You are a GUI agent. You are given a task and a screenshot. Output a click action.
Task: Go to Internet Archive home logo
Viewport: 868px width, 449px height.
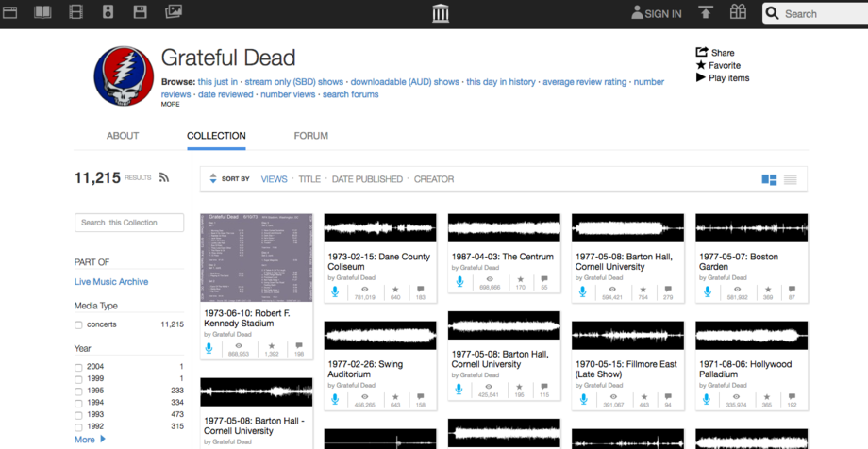(441, 12)
